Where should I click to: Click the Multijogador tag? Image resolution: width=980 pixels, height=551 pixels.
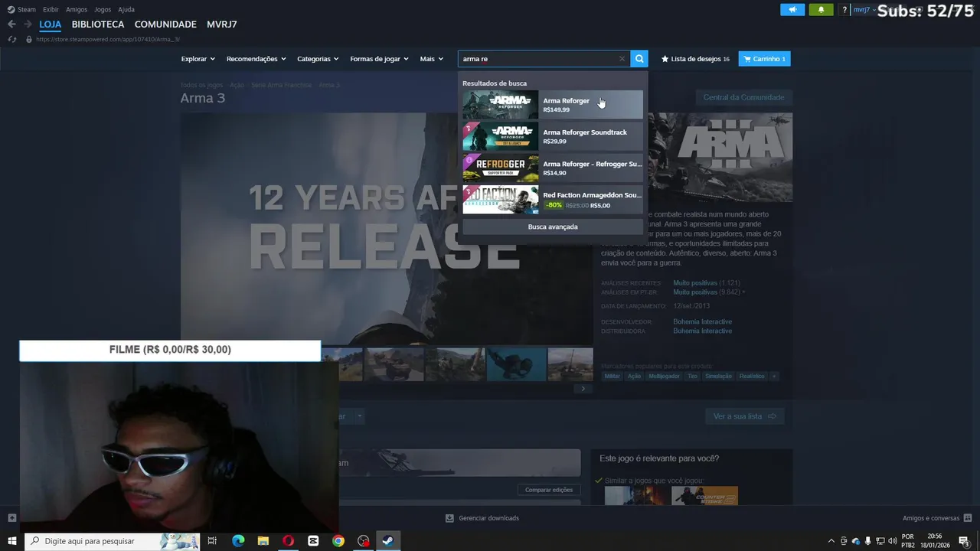point(664,376)
